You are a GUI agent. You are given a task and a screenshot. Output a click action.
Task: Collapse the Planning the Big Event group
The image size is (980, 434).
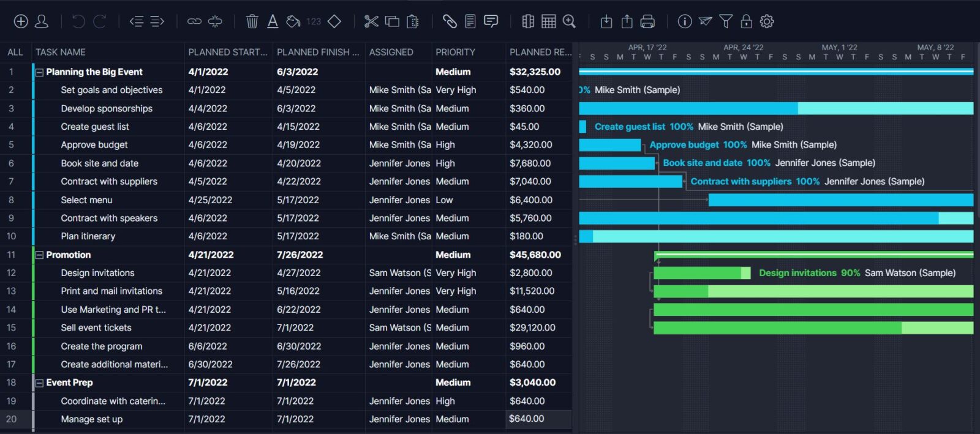(40, 72)
